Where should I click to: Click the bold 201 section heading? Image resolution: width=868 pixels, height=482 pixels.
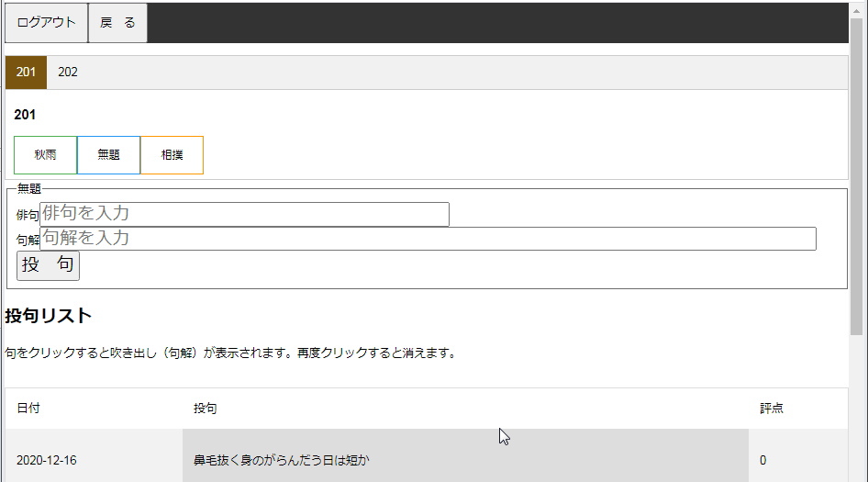[25, 115]
